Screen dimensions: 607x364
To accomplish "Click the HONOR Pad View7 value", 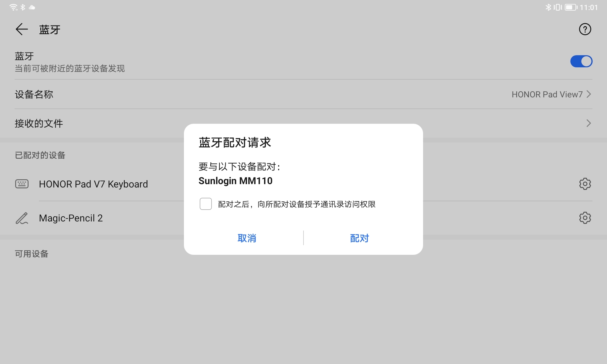I will coord(547,94).
